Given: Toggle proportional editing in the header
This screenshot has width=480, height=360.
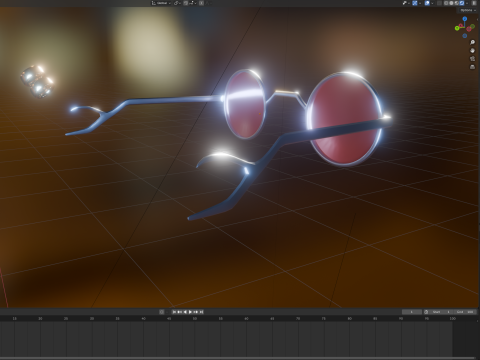Looking at the screenshot, I should [x=201, y=3].
